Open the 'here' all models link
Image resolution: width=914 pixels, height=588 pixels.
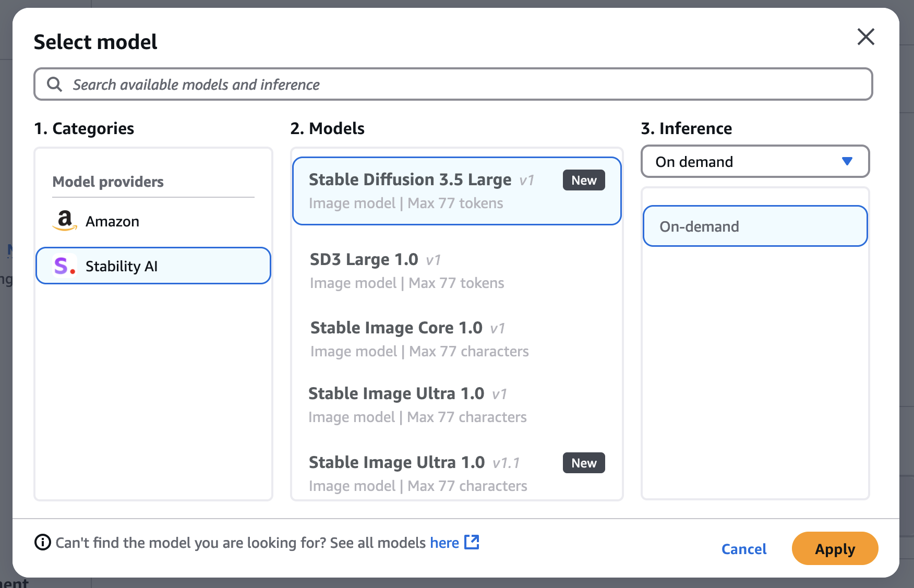pyautogui.click(x=444, y=543)
